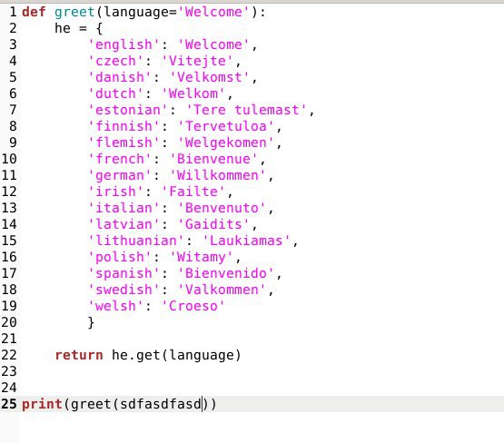Click the key 'german' on line 11
The image size is (504, 443).
(x=120, y=176)
